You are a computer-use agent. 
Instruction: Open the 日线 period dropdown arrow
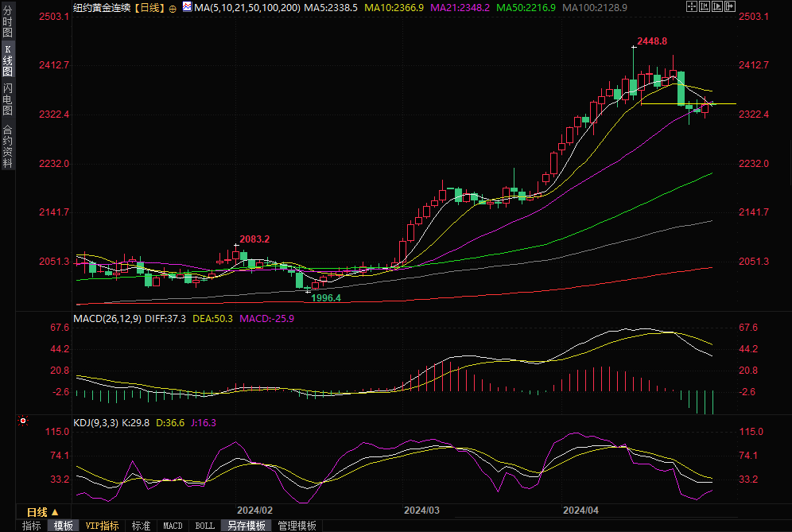(x=55, y=512)
